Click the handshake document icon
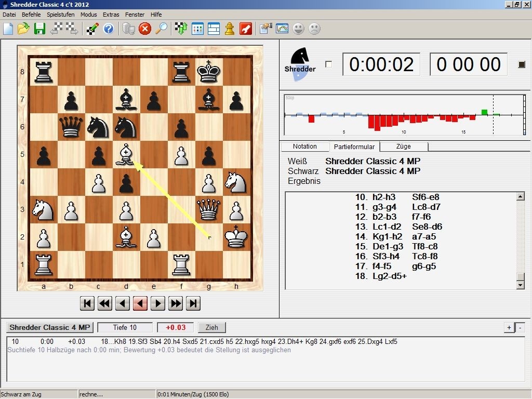532x399 pixels. (266, 29)
